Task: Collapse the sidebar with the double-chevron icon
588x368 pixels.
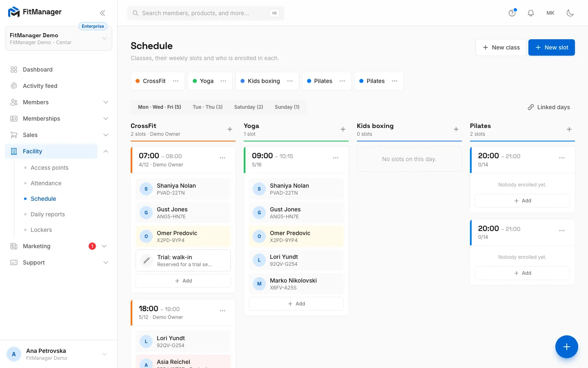Action: pyautogui.click(x=102, y=13)
